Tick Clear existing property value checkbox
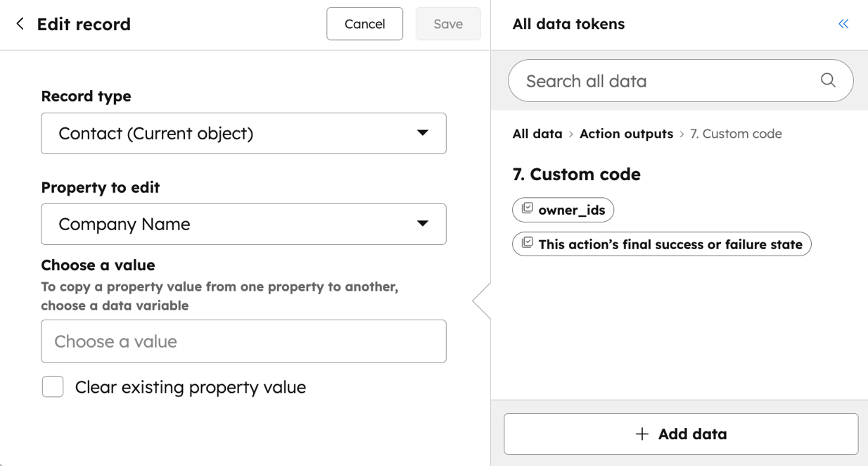Viewport: 868px width, 466px height. (53, 386)
